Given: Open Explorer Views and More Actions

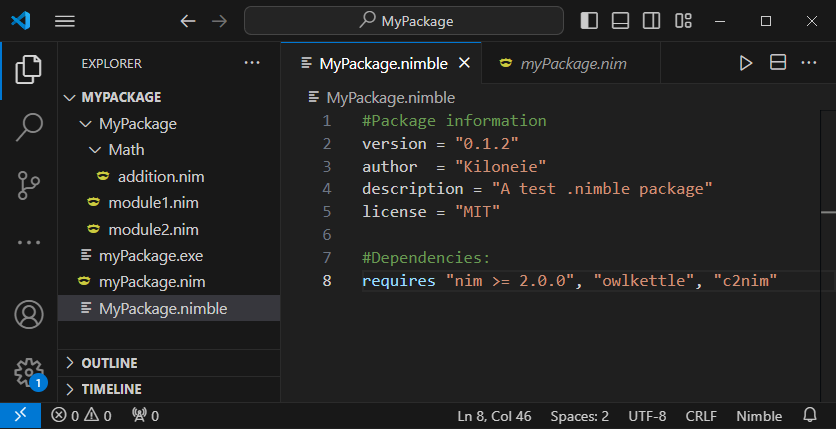Looking at the screenshot, I should tap(252, 63).
